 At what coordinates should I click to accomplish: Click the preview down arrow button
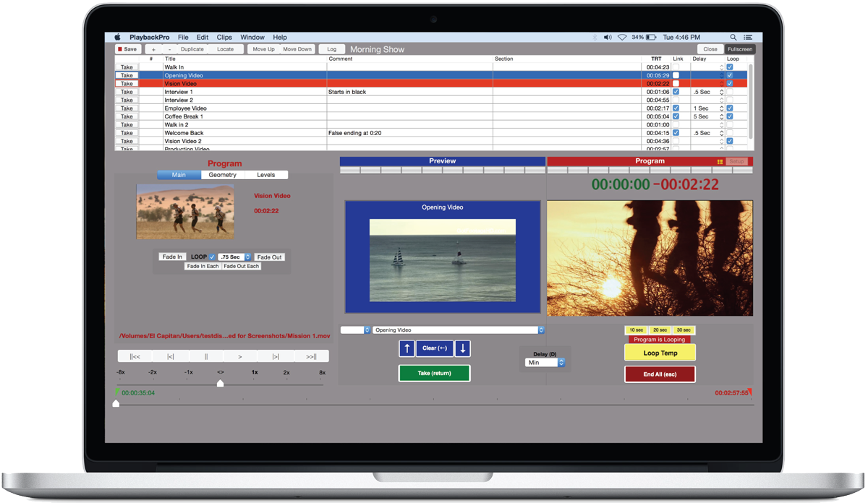pos(463,348)
